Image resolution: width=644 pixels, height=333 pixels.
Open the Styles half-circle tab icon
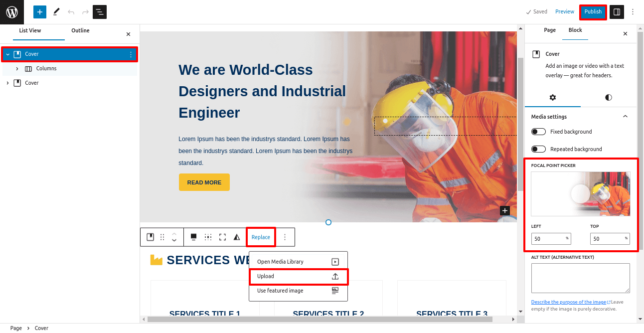(x=608, y=98)
